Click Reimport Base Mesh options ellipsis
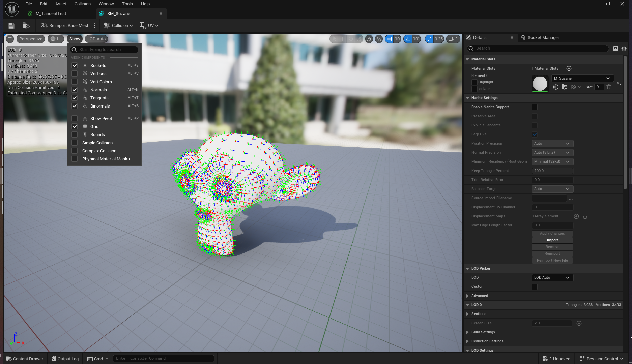 pyautogui.click(x=95, y=26)
